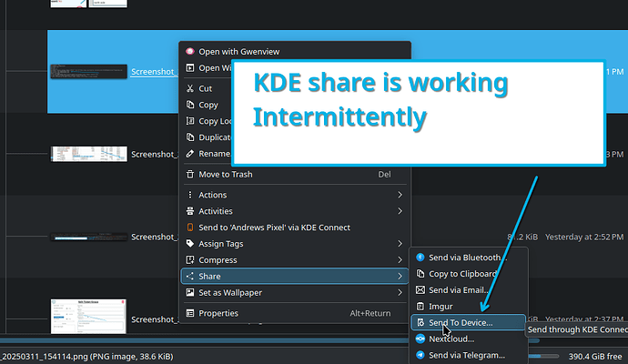The height and width of the screenshot is (364, 628).
Task: Expand the Actions submenu arrow
Action: click(400, 195)
